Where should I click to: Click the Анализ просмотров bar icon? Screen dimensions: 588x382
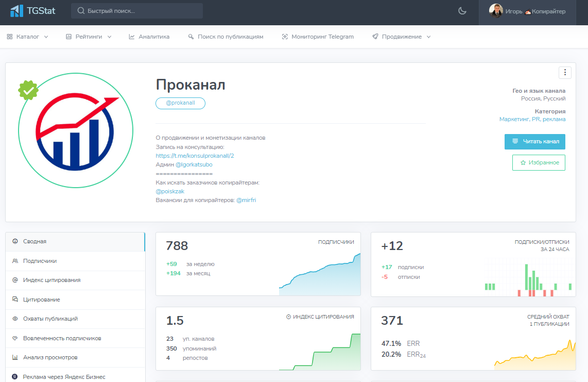click(x=15, y=357)
